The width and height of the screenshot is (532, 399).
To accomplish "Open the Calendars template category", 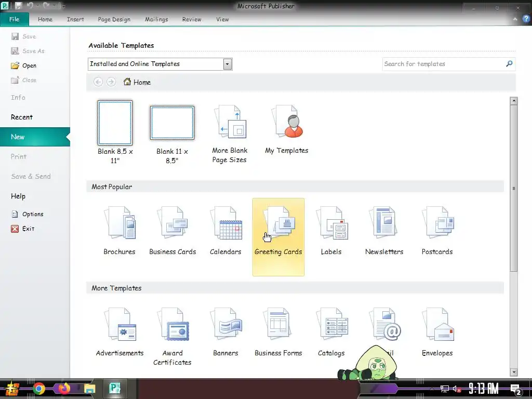I will tap(225, 231).
